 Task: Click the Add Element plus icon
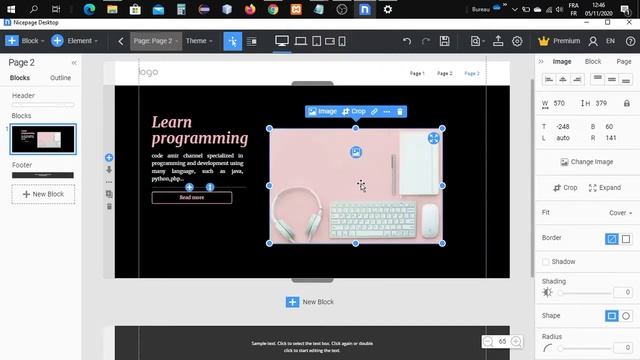(57, 41)
